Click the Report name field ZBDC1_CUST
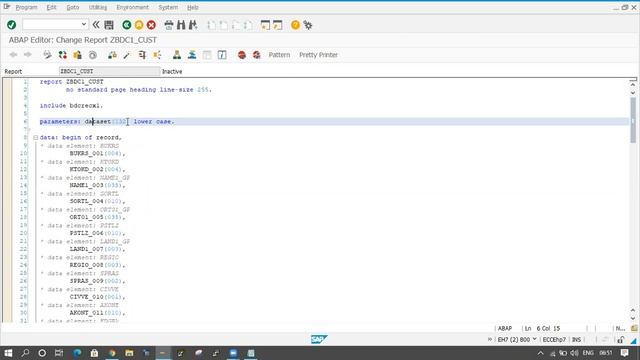 (x=109, y=71)
